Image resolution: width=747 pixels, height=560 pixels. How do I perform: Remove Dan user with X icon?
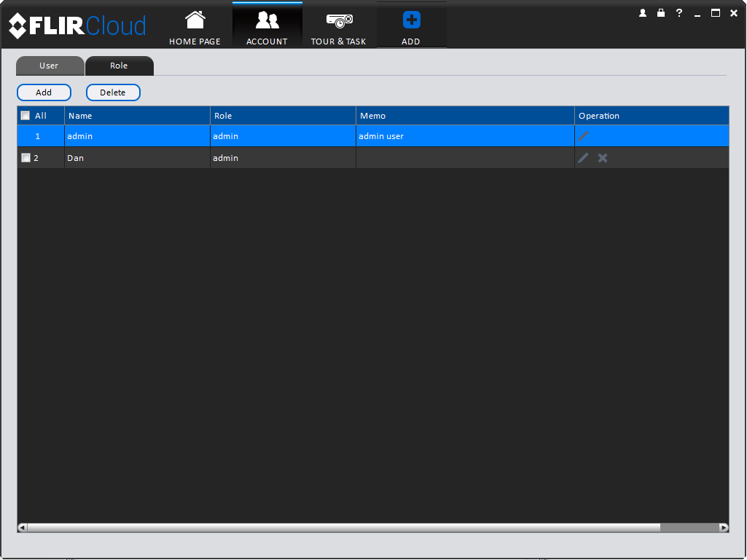pos(603,158)
